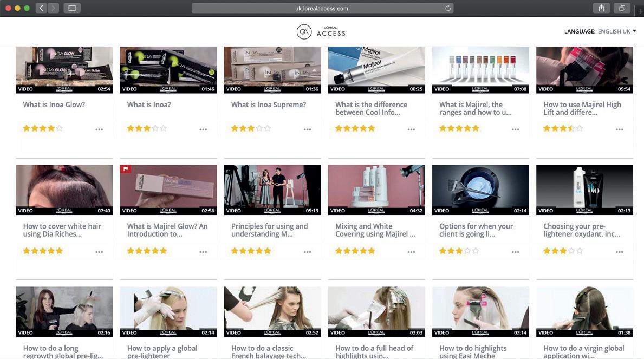
Task: Play the 01:38 virgin global application thumbnail
Action: pos(584,312)
